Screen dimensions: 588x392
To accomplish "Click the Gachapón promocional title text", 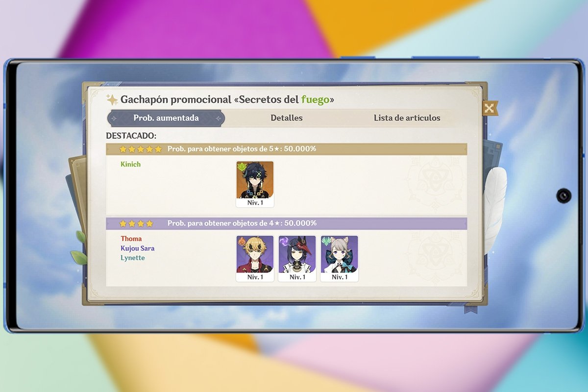I will (x=227, y=99).
